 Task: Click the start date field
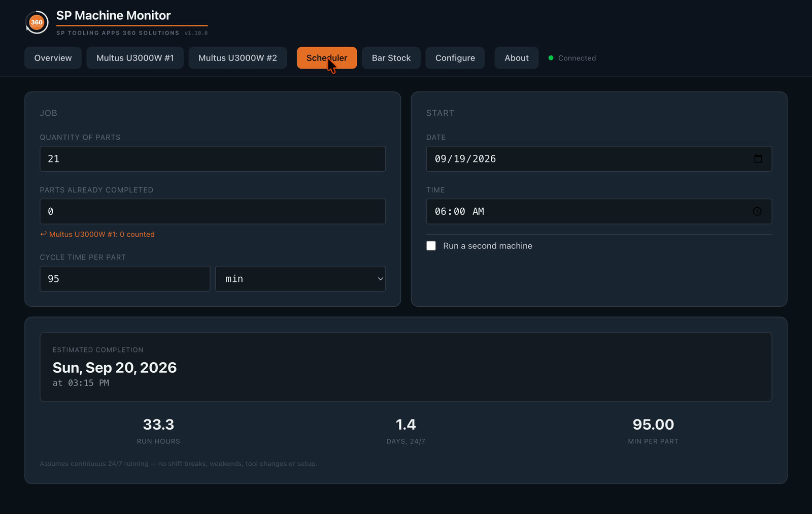coord(599,159)
